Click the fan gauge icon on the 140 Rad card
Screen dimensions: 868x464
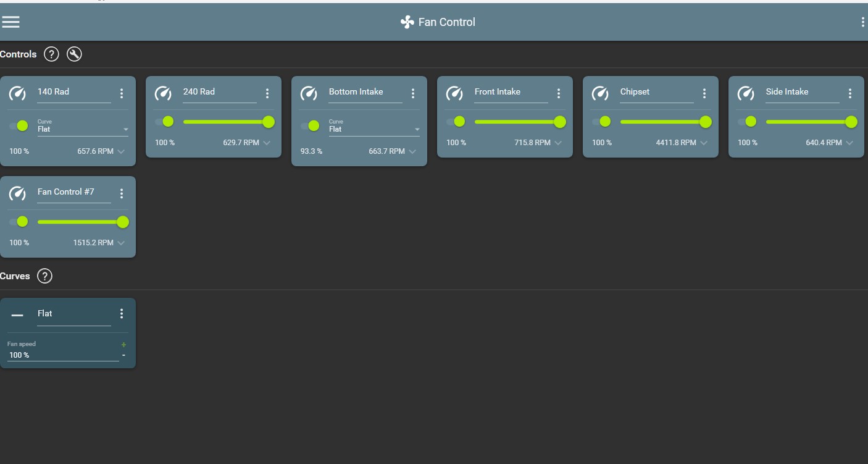coord(17,93)
